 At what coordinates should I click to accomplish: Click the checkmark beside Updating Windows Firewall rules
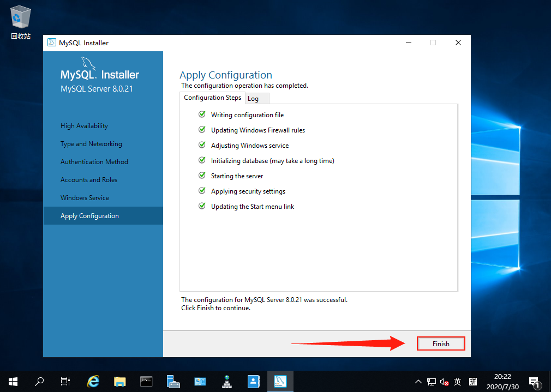pyautogui.click(x=201, y=130)
